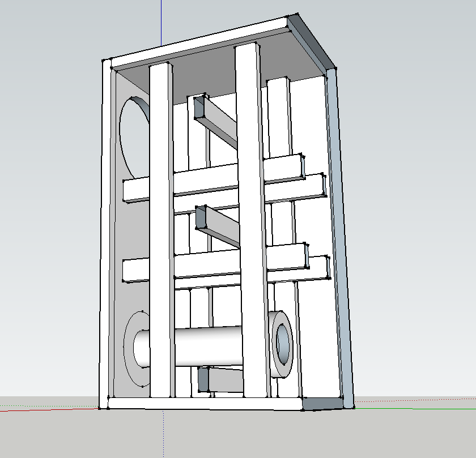The image size is (476, 458).
Task: Select dark end cap of middle diagonal brace
Action: click(x=201, y=217)
